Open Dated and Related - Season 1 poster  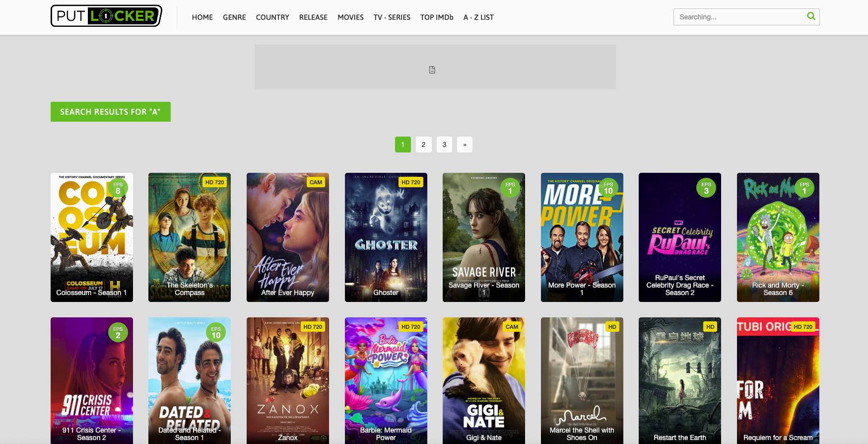(x=190, y=380)
